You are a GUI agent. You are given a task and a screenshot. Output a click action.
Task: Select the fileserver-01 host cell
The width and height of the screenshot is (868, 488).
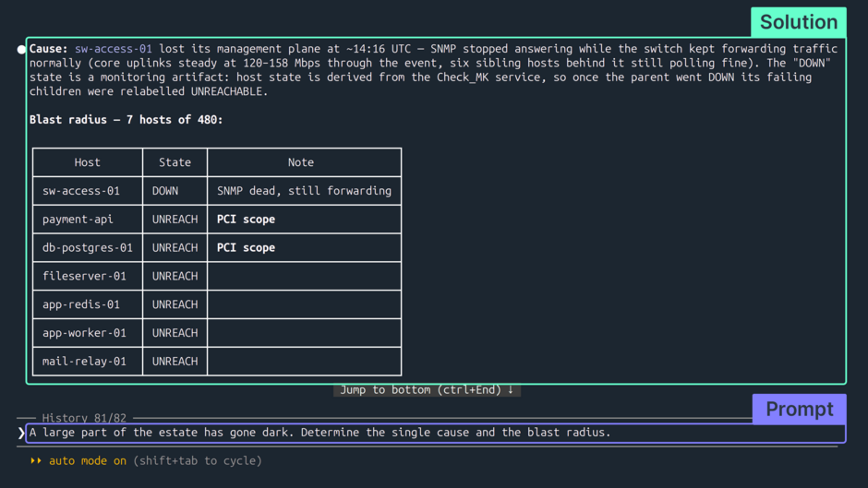[x=88, y=276]
